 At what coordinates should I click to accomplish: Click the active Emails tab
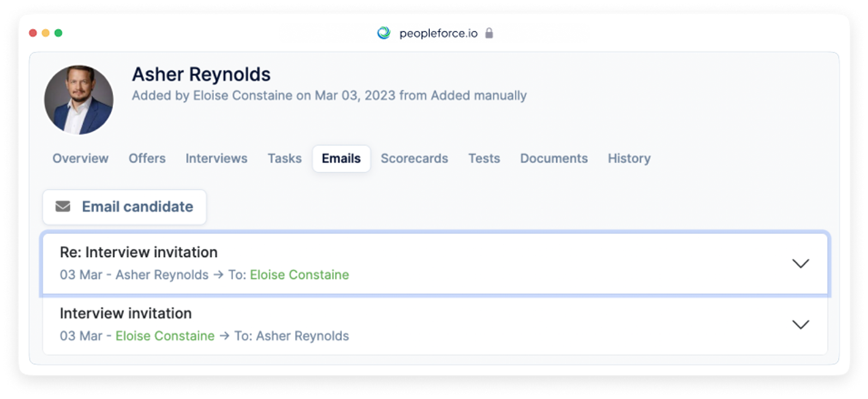click(341, 158)
